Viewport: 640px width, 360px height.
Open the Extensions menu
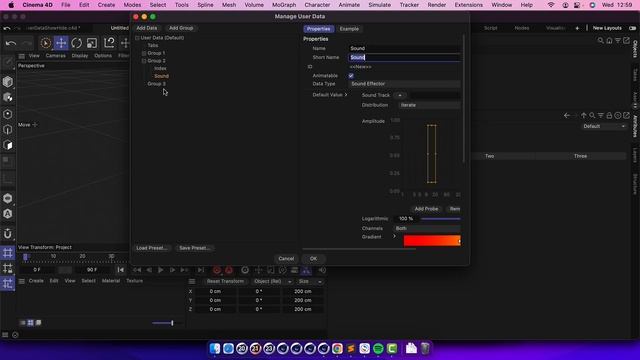[x=468, y=5]
